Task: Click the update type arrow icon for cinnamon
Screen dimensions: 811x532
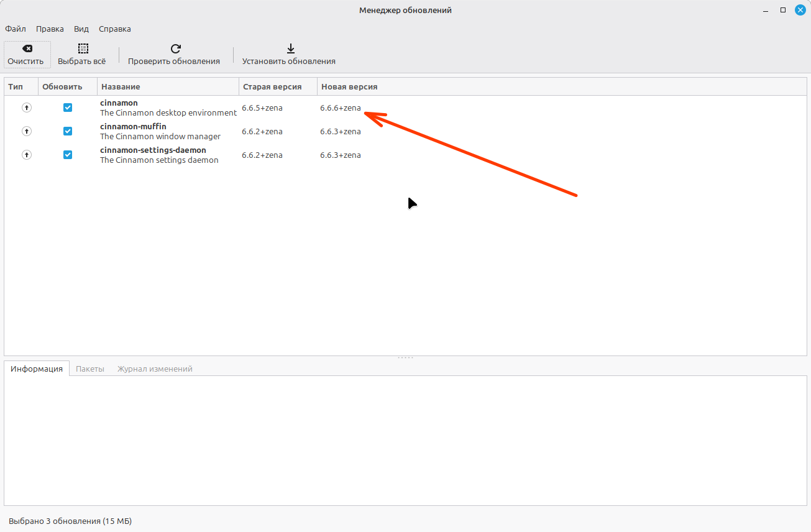Action: point(27,108)
